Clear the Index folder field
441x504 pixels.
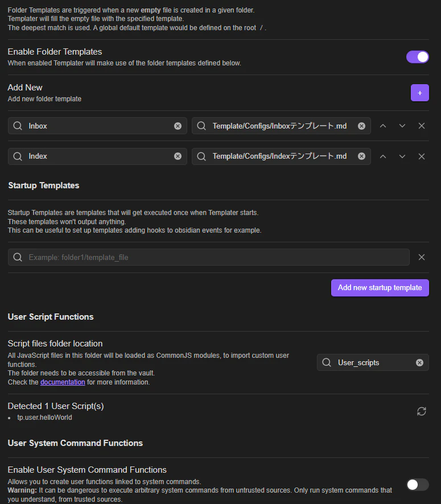(x=178, y=156)
